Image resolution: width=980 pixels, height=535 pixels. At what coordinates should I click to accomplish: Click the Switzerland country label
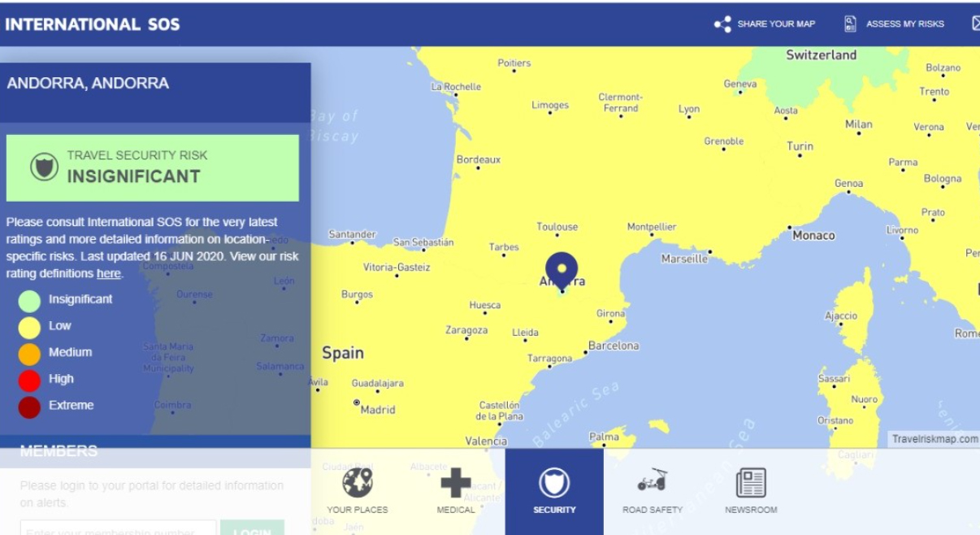coord(822,55)
